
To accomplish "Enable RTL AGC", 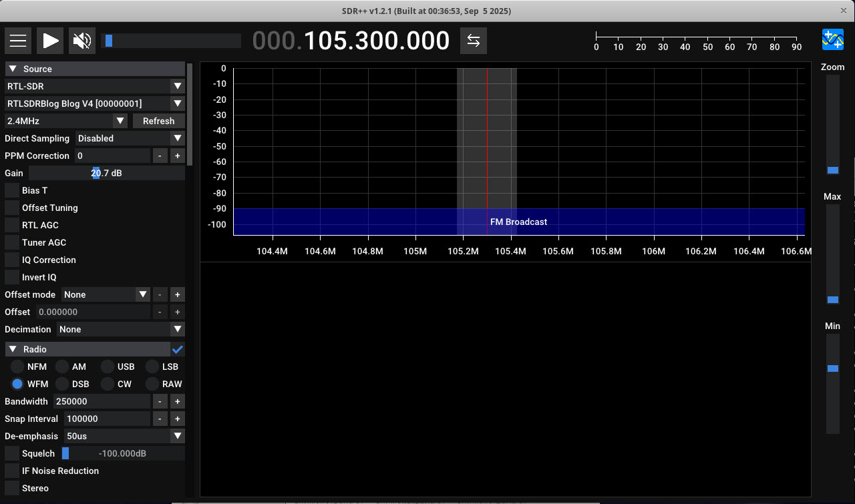I will pyautogui.click(x=11, y=225).
